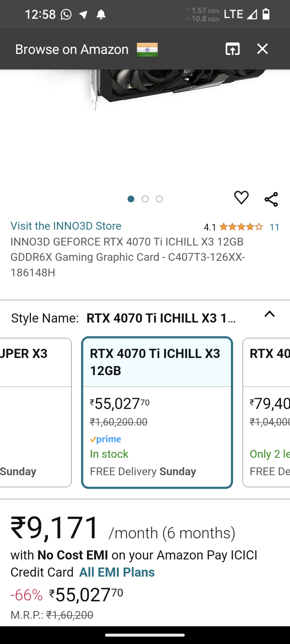
Task: Add product to wishlist heart icon
Action: click(x=241, y=198)
